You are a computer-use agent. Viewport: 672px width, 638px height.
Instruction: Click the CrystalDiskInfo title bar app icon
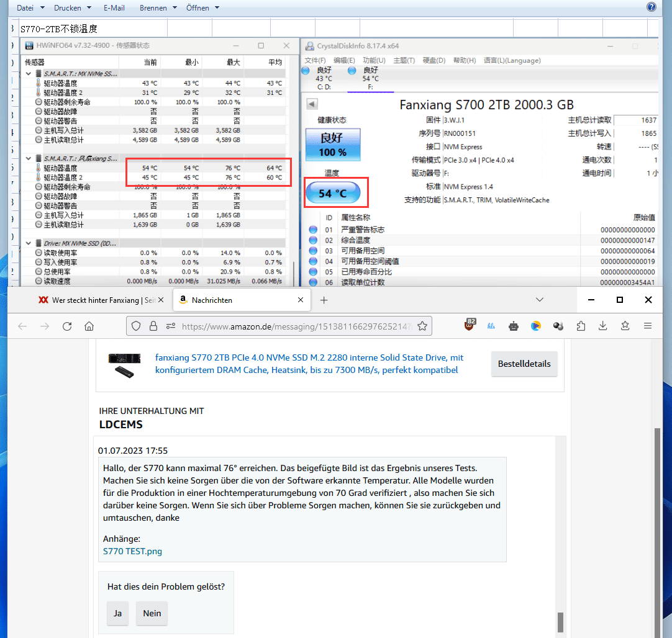pos(309,46)
